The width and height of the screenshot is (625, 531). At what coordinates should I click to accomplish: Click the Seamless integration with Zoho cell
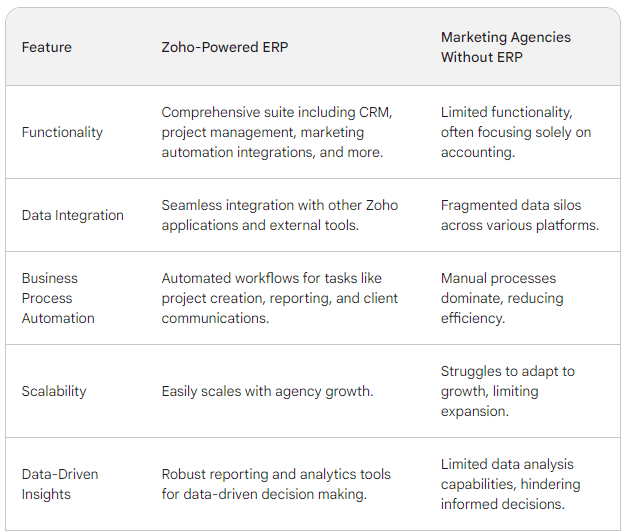pyautogui.click(x=280, y=215)
